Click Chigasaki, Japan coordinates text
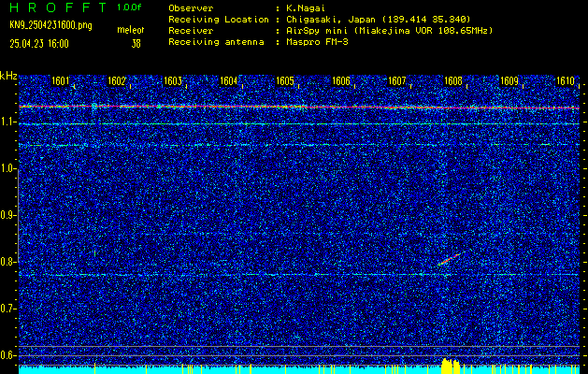588x374 pixels. [x=378, y=20]
